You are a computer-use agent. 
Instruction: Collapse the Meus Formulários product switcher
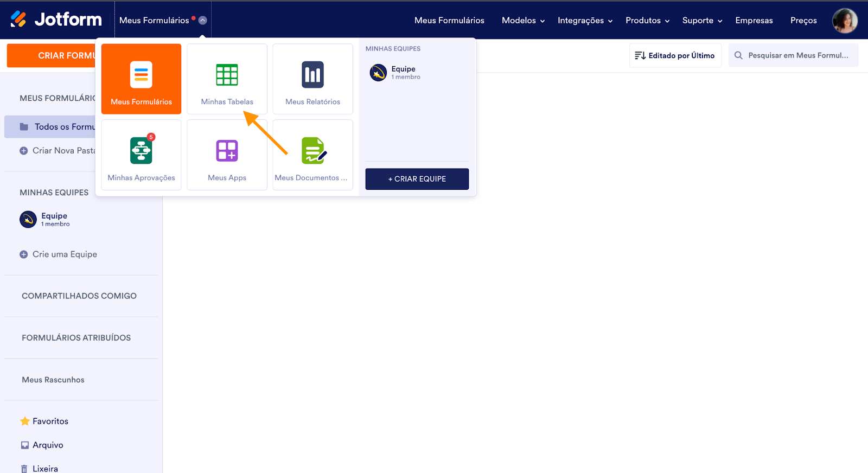click(x=202, y=20)
